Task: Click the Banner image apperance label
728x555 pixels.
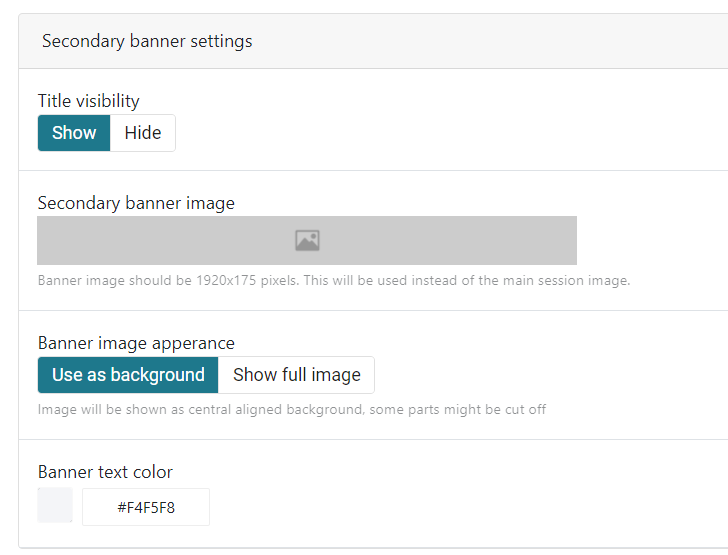Action: coord(136,343)
